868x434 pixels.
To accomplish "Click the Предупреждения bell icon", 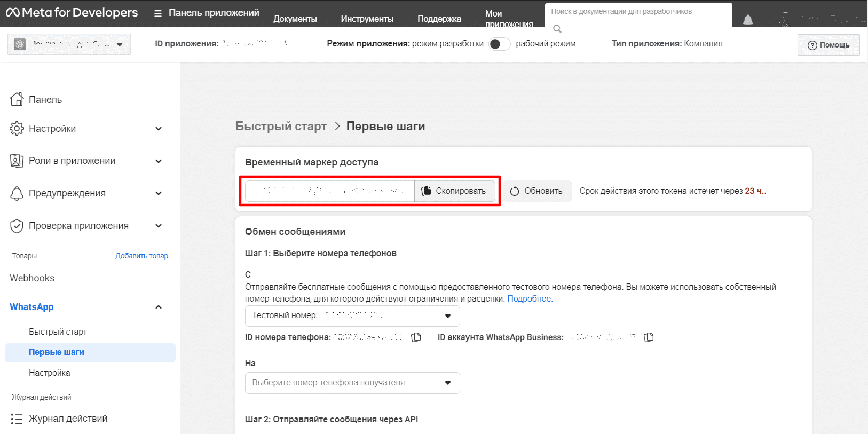I will pyautogui.click(x=17, y=193).
